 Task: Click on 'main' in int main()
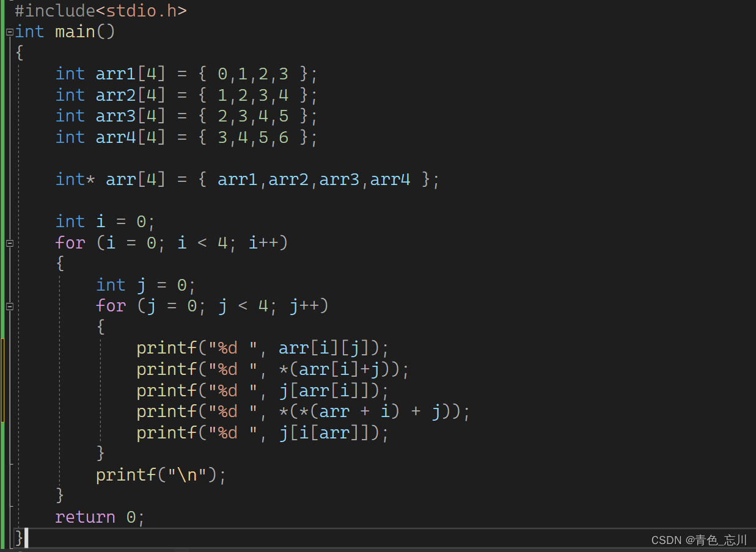coord(75,32)
